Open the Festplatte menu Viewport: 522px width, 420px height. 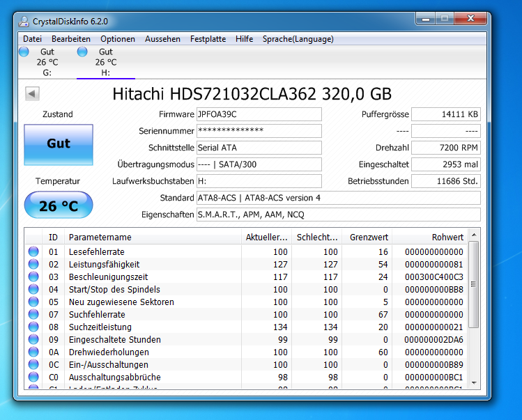[208, 39]
